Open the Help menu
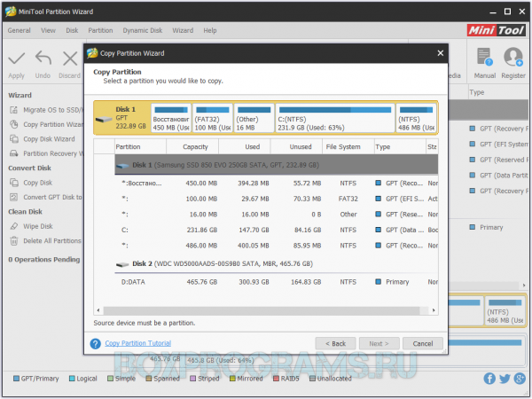This screenshot has height=399, width=532. pos(210,30)
